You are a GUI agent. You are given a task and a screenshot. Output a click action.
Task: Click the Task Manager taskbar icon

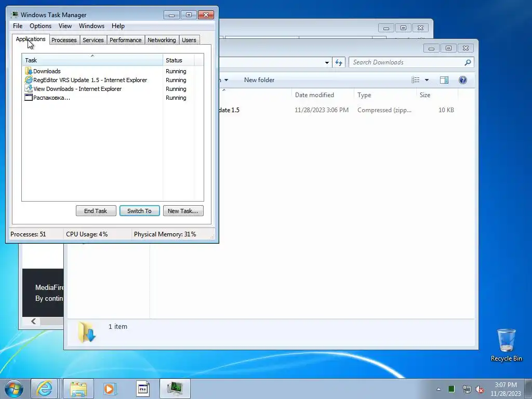(175, 389)
